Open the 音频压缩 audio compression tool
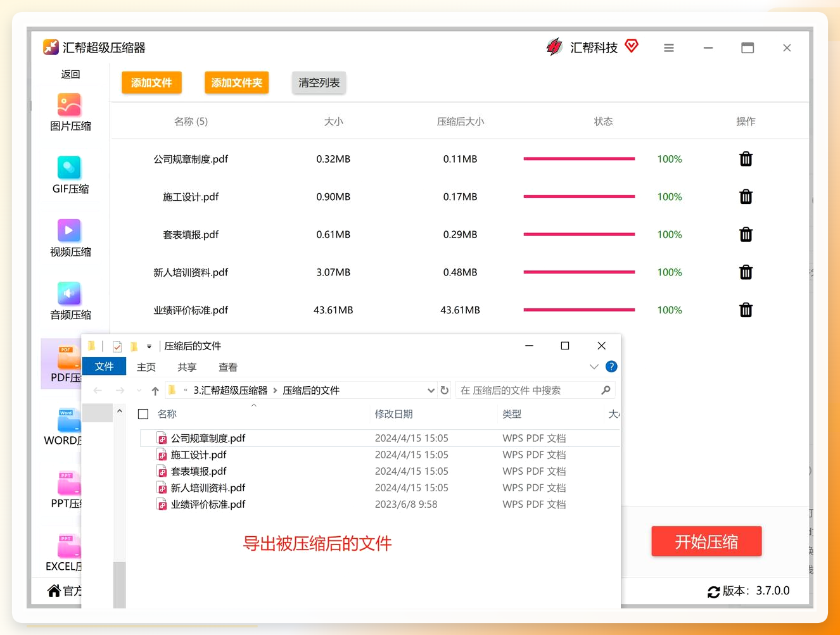The image size is (840, 635). point(70,301)
